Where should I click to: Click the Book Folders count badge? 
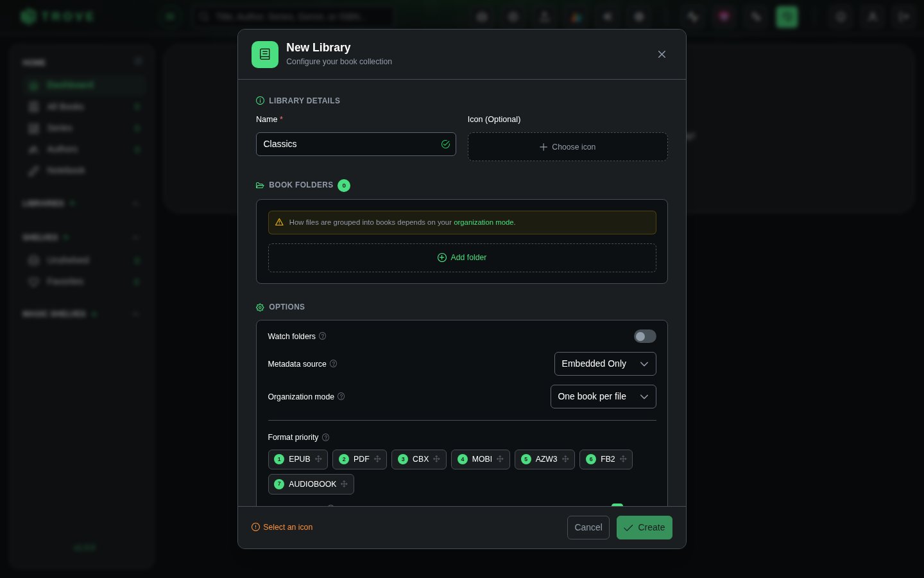click(x=344, y=186)
